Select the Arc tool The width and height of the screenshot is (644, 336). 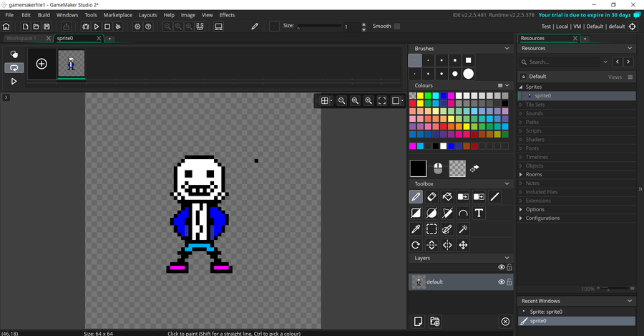point(463,213)
